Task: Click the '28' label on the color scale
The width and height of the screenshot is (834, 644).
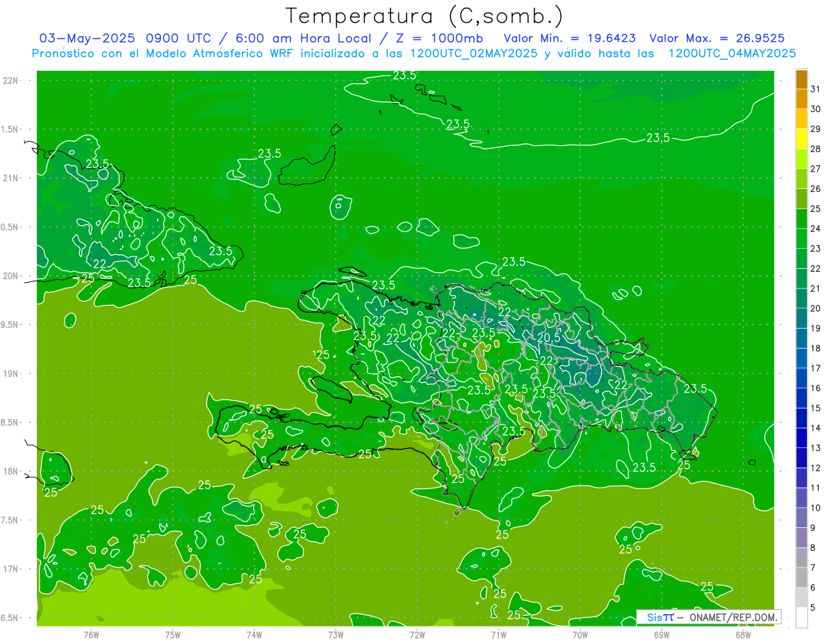Action: [x=815, y=149]
